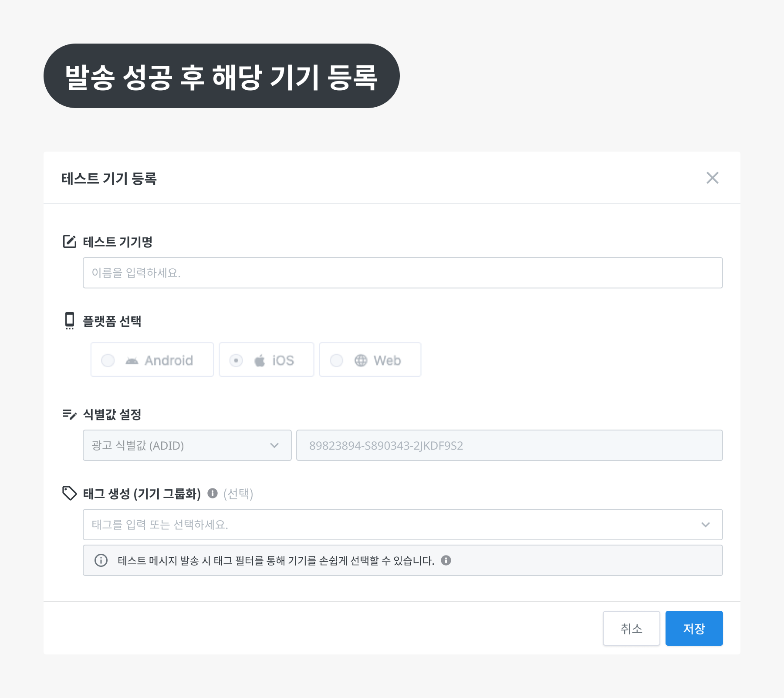Click the tag icon next to 태그 생성
The height and width of the screenshot is (698, 784).
(69, 494)
